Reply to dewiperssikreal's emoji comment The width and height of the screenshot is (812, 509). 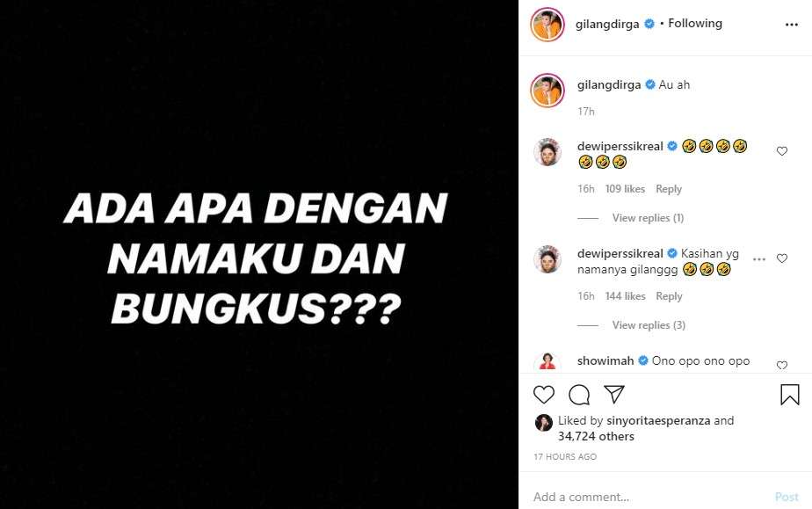coord(669,189)
